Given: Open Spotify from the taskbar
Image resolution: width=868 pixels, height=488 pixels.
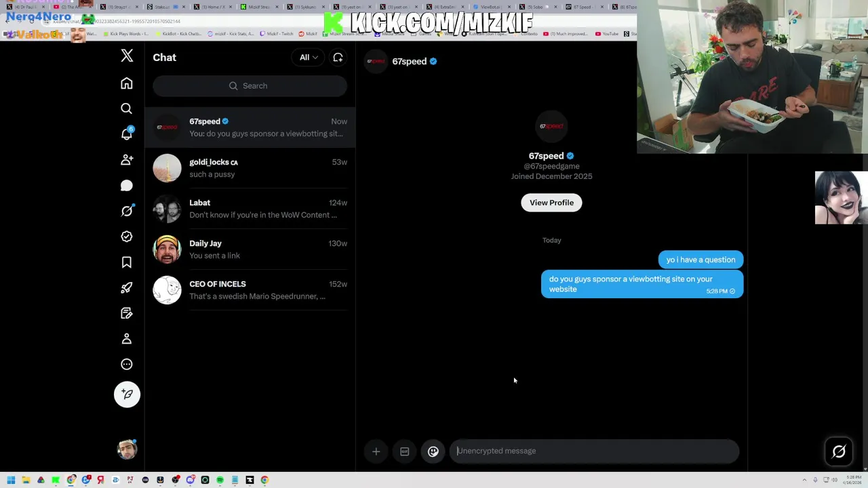Looking at the screenshot, I should tap(220, 480).
